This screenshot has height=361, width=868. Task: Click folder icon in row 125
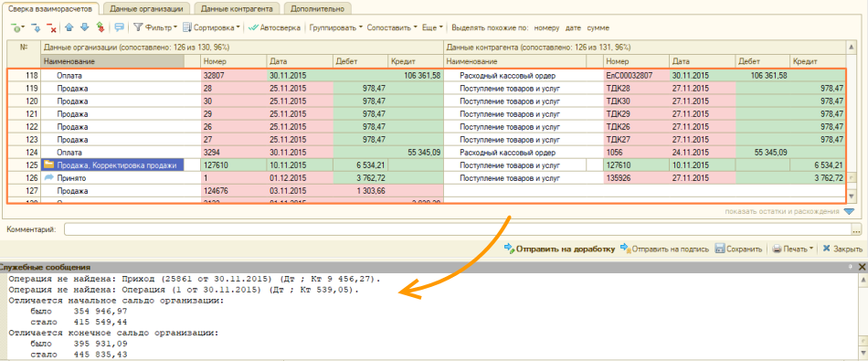coord(48,165)
